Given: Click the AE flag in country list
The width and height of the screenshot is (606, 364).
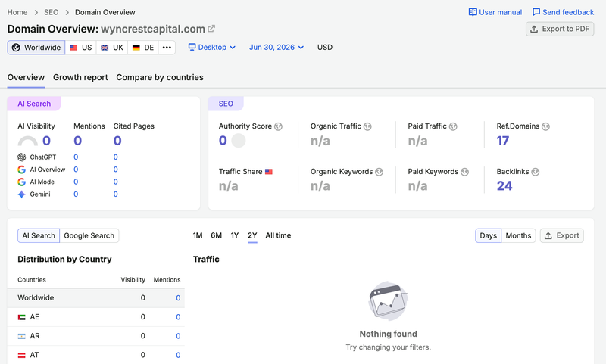Looking at the screenshot, I should click(22, 317).
